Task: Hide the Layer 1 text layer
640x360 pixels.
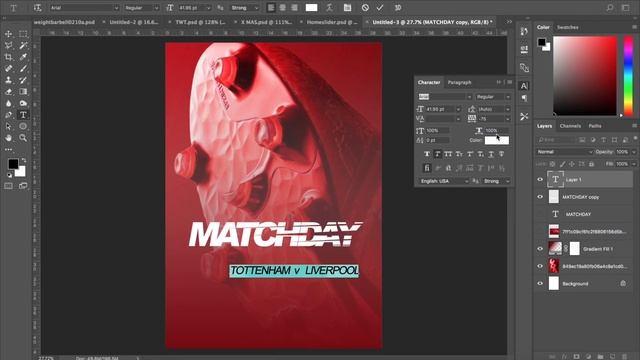Action: coord(540,180)
